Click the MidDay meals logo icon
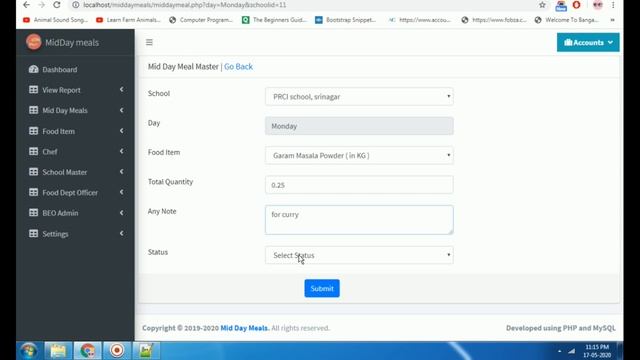640x360 pixels. coord(34,42)
